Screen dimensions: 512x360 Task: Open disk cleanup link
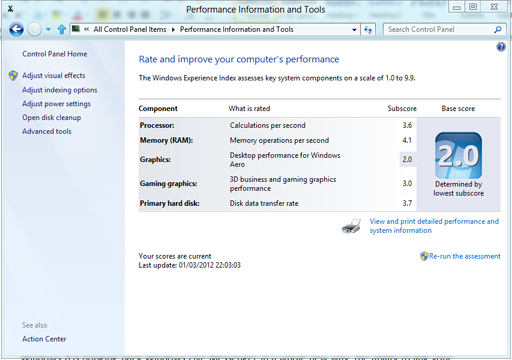(x=52, y=118)
